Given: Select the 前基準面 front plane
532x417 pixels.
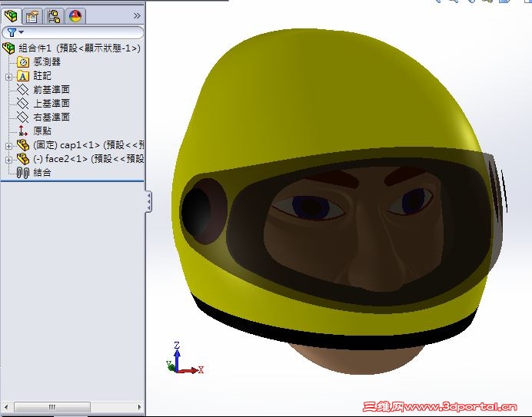Looking at the screenshot, I should (52, 90).
